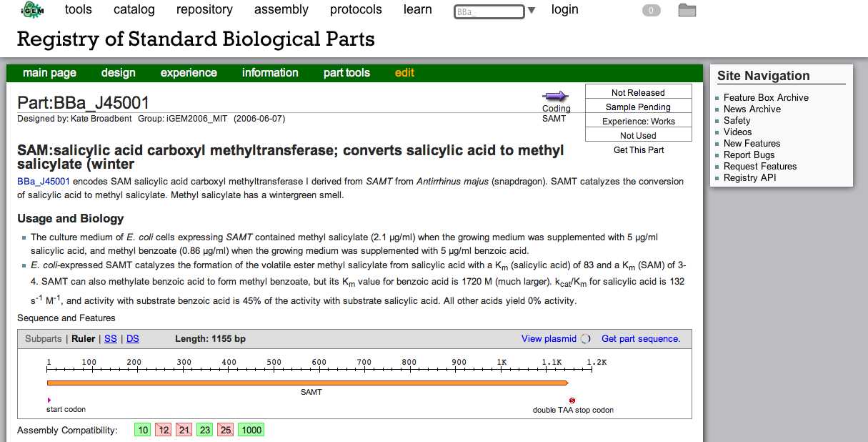Click the iGEM logo icon
The width and height of the screenshot is (868, 442).
tap(31, 10)
